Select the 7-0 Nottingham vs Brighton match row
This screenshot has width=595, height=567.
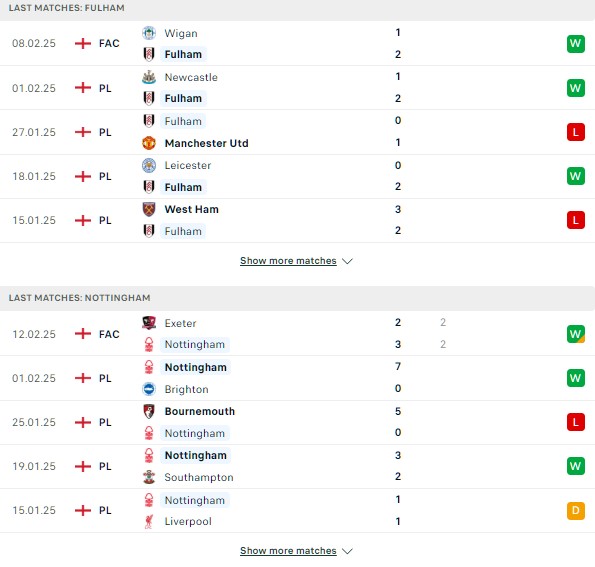click(298, 378)
